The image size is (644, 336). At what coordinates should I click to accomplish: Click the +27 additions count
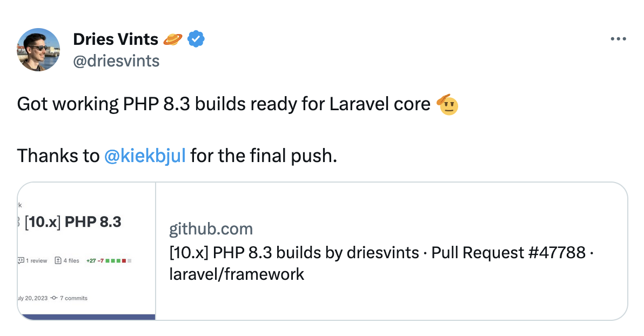pyautogui.click(x=91, y=261)
